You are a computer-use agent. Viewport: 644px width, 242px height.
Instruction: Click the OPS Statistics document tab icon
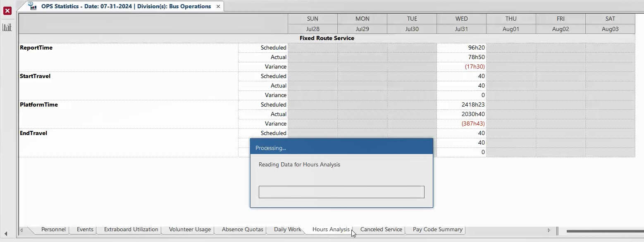tap(32, 6)
